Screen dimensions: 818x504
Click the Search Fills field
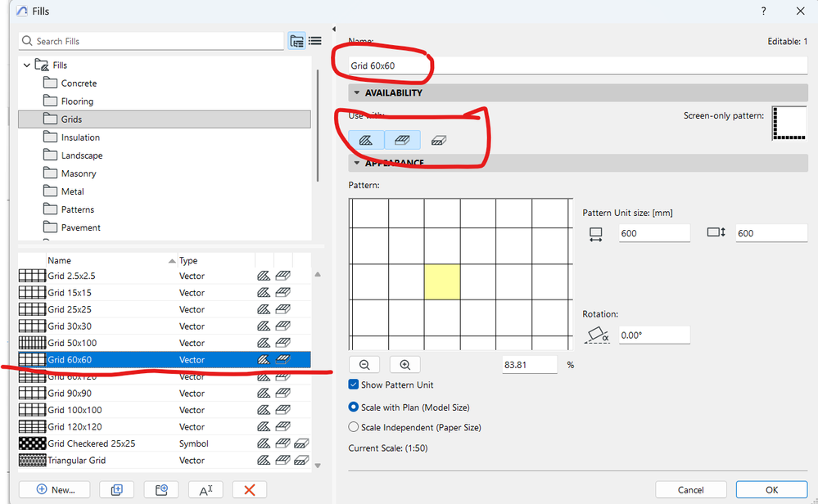point(151,41)
